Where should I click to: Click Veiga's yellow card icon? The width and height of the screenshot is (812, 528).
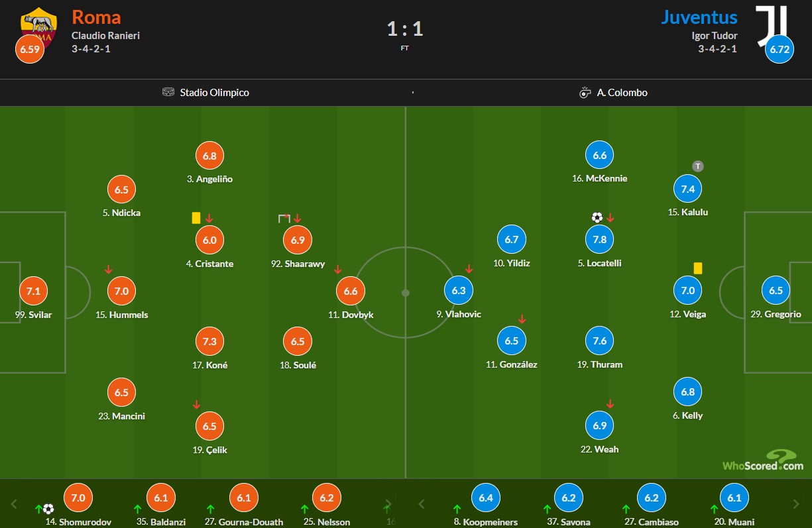tap(698, 268)
